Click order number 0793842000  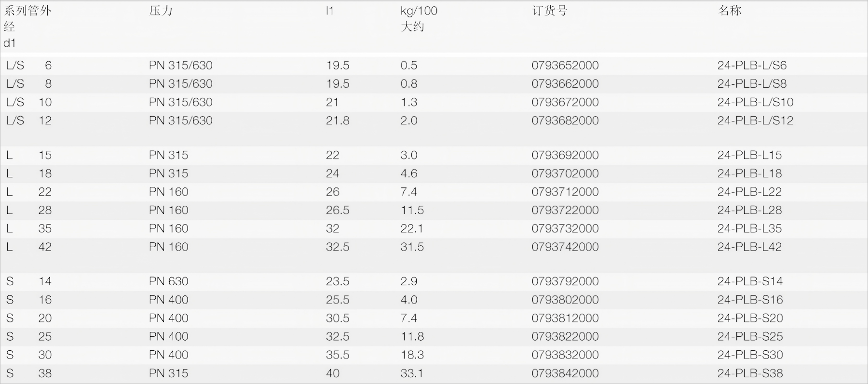pos(565,373)
